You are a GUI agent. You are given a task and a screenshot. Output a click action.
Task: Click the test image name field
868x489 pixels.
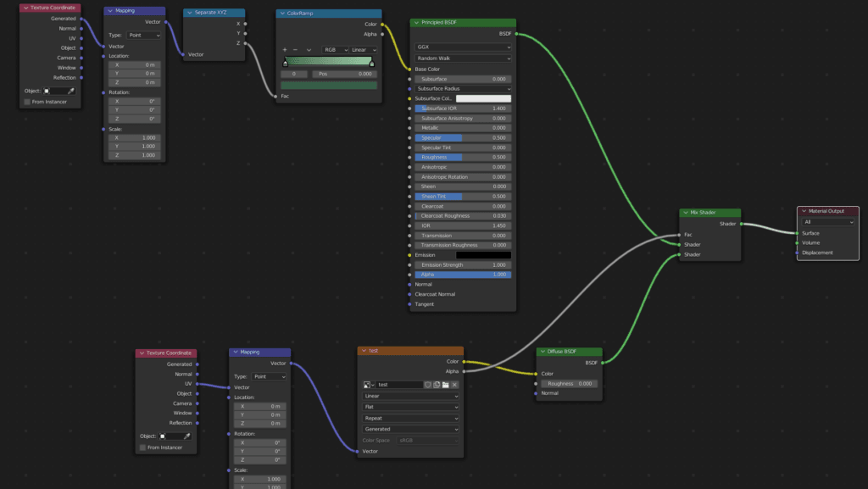[x=400, y=385]
